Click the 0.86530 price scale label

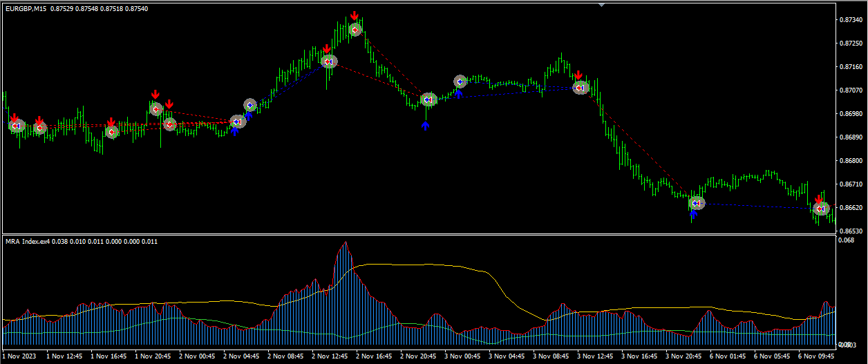pos(849,231)
